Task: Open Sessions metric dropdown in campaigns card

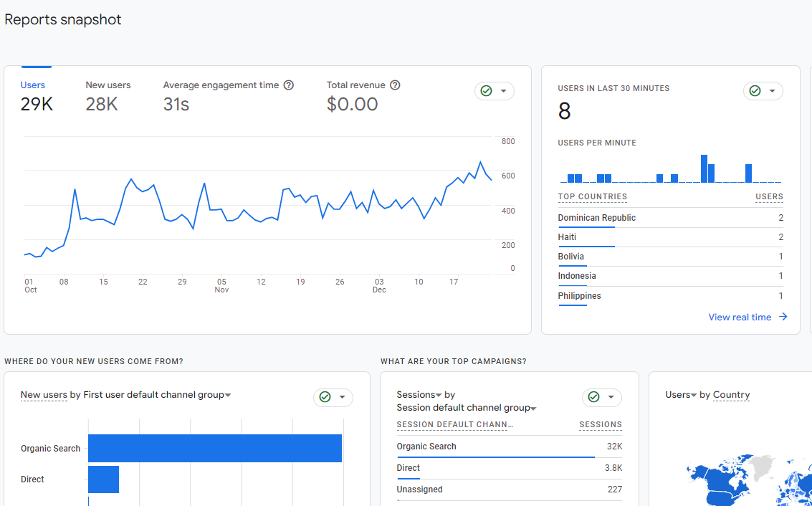Action: point(439,395)
